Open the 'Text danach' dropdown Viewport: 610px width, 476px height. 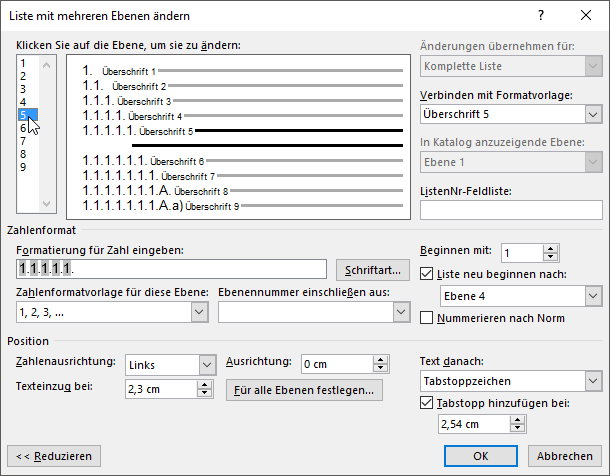click(593, 381)
